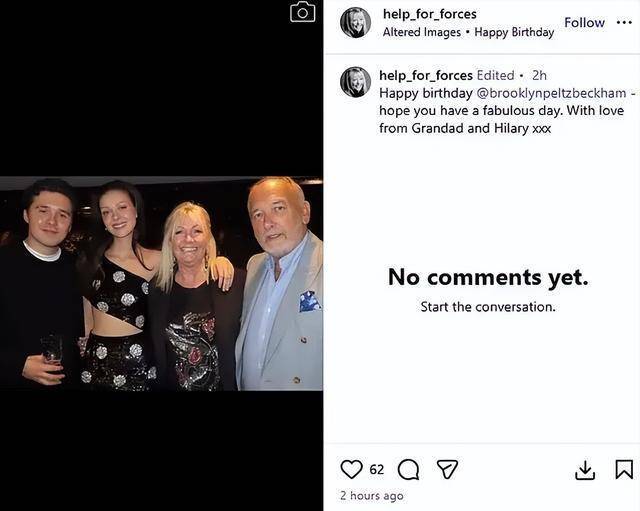Click 'Start the conversation.' text
This screenshot has height=511, width=640.
pyautogui.click(x=487, y=306)
